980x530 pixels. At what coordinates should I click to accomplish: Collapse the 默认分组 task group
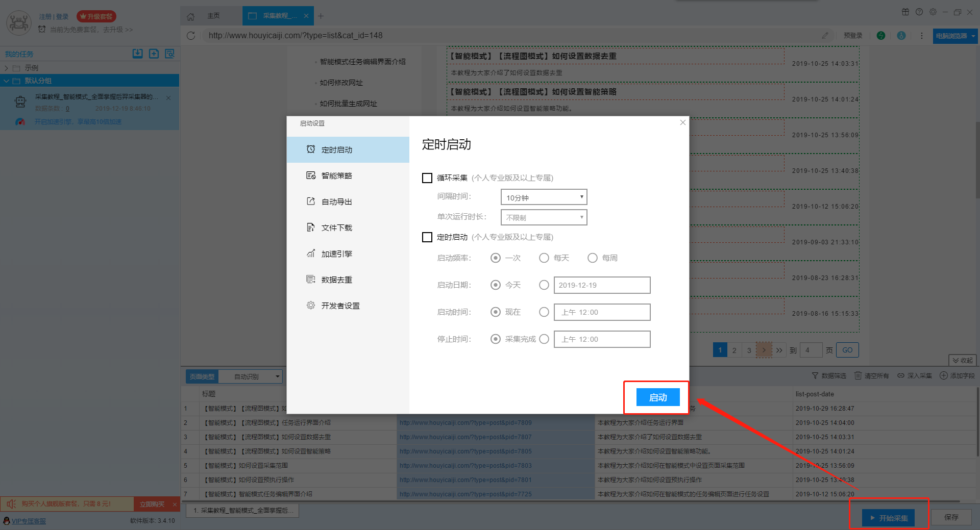coord(6,81)
